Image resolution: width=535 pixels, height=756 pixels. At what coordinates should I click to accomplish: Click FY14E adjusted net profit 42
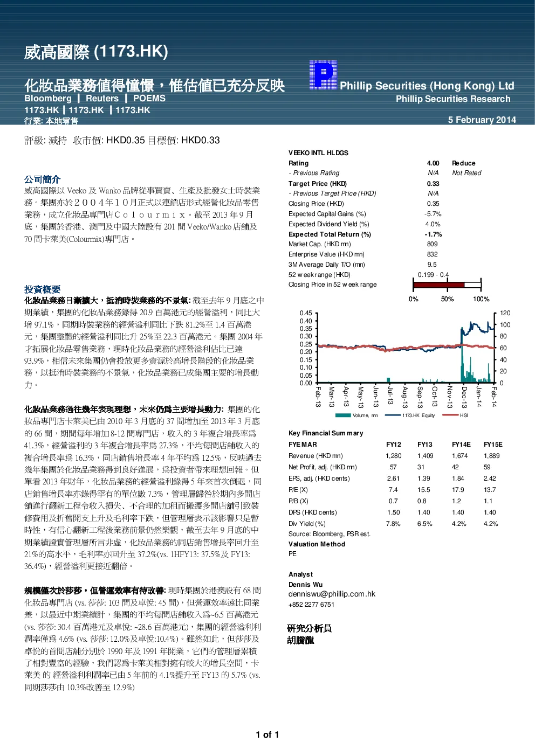[x=455, y=467]
